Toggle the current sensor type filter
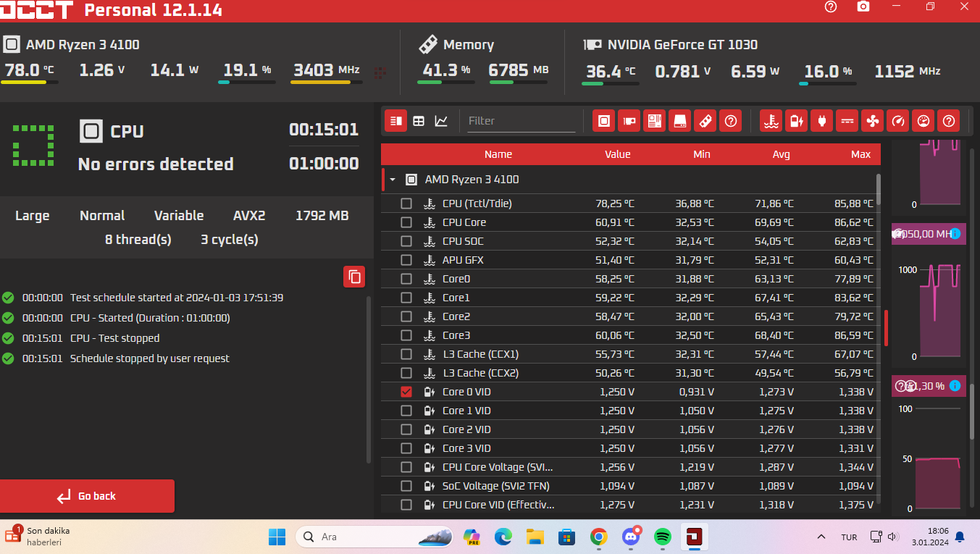The image size is (980, 554). [x=847, y=121]
